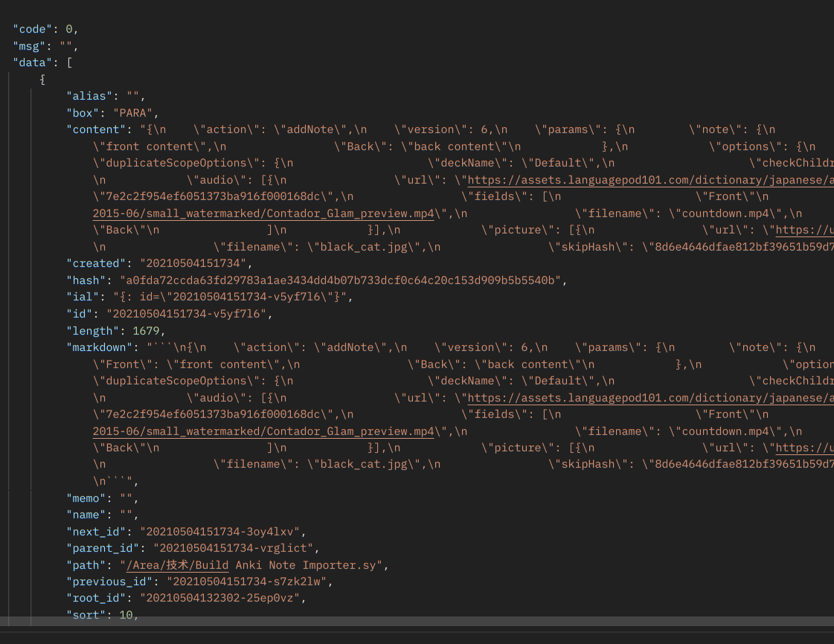Click the horizontal scrollbar below the JSON
This screenshot has width=834, height=644.
[x=417, y=621]
